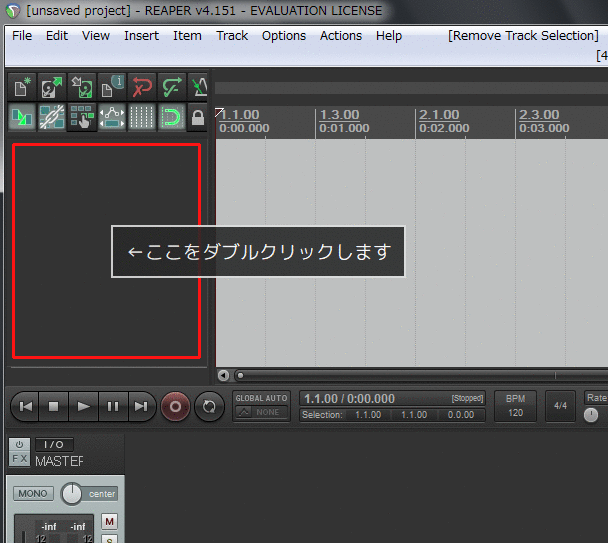Click the master MONO button
The image size is (608, 543).
click(x=33, y=494)
